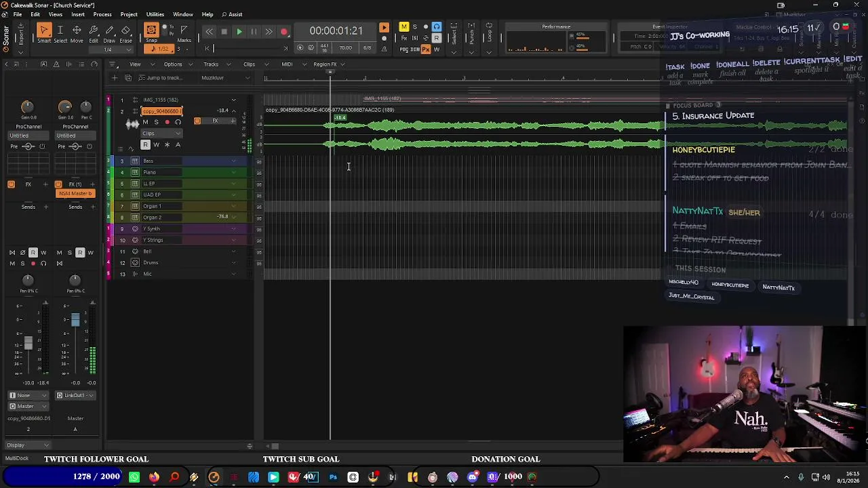Expand the Drums track
This screenshot has width=868, height=488.
coord(234,263)
